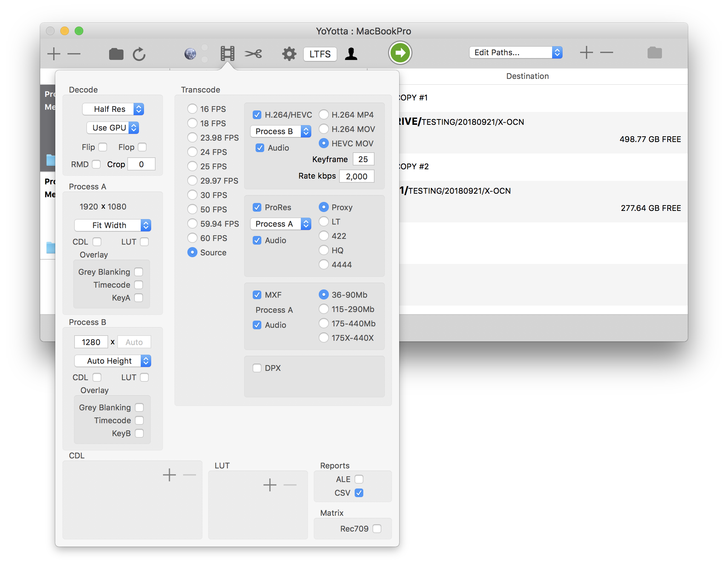Image resolution: width=728 pixels, height=571 pixels.
Task: Click the globe network icon
Action: pos(190,54)
